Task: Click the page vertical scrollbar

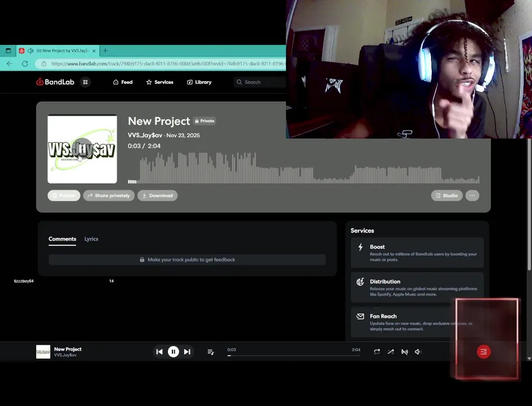Action: (x=529, y=204)
